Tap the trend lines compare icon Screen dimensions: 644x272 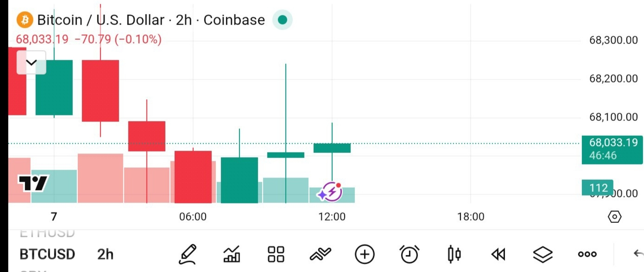point(321,253)
